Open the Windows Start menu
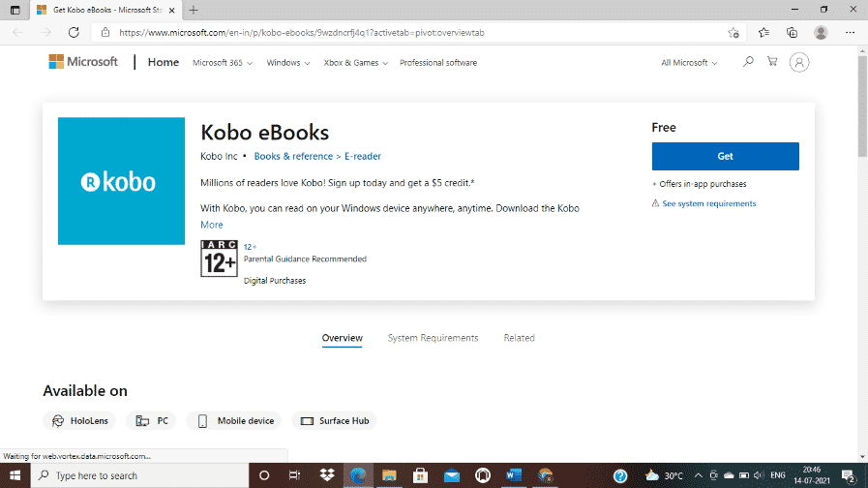 [x=15, y=475]
